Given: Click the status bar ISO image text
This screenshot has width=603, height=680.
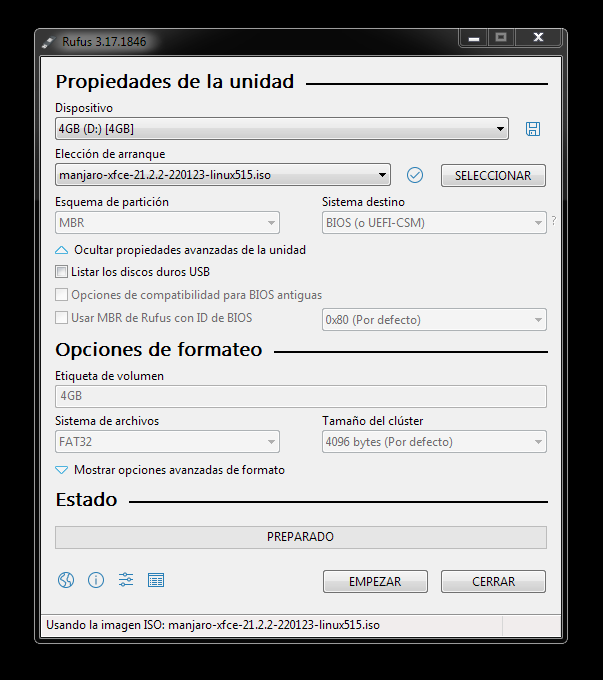Looking at the screenshot, I should click(213, 625).
